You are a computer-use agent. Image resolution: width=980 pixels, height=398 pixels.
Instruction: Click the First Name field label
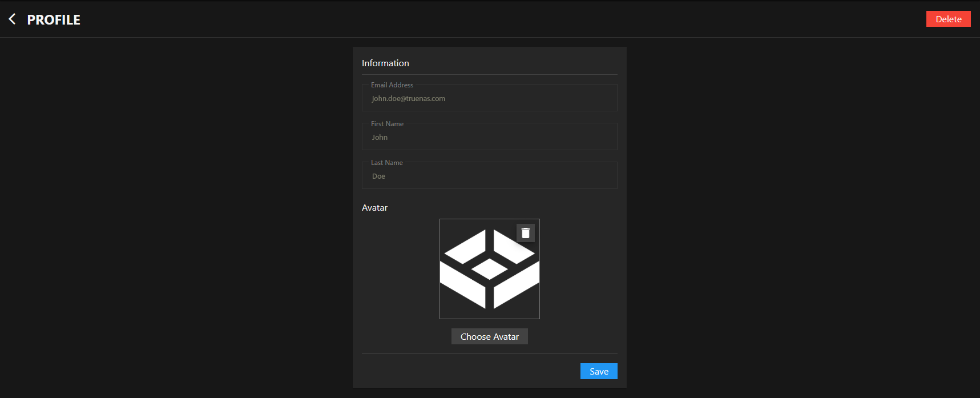pos(387,124)
